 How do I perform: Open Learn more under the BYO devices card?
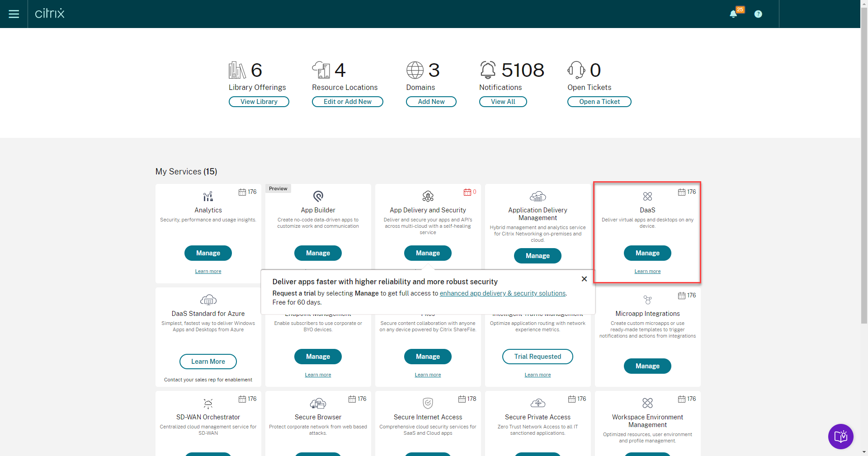(318, 375)
